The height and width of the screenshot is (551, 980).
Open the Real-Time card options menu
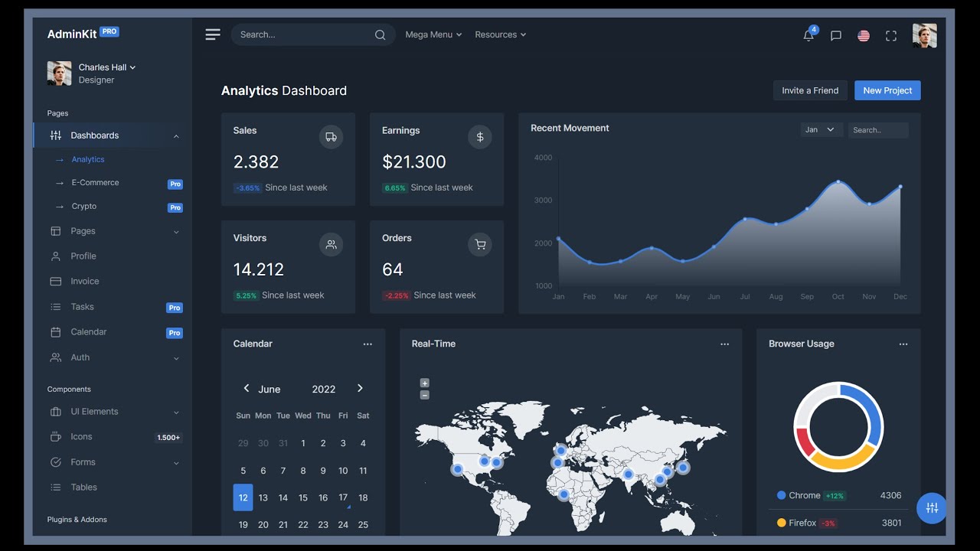pyautogui.click(x=724, y=344)
